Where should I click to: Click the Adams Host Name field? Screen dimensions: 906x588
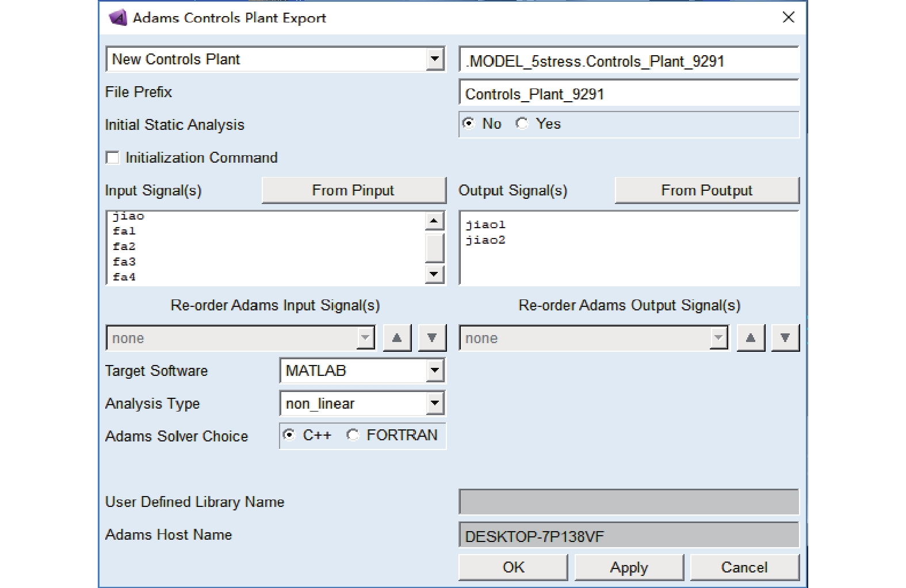click(629, 535)
